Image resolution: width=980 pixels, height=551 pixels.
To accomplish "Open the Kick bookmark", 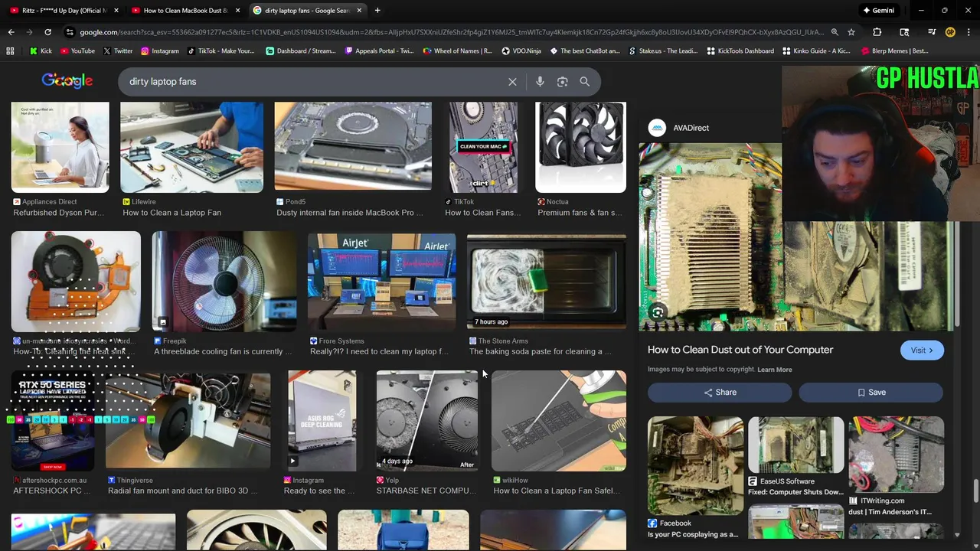I will [41, 51].
